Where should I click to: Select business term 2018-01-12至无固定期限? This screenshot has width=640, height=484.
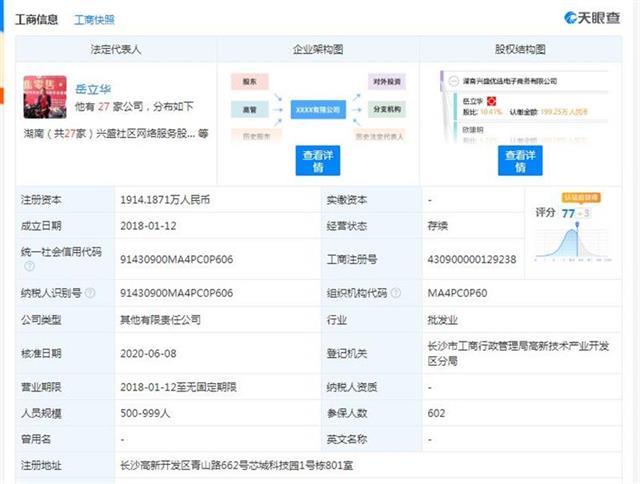[x=178, y=387]
